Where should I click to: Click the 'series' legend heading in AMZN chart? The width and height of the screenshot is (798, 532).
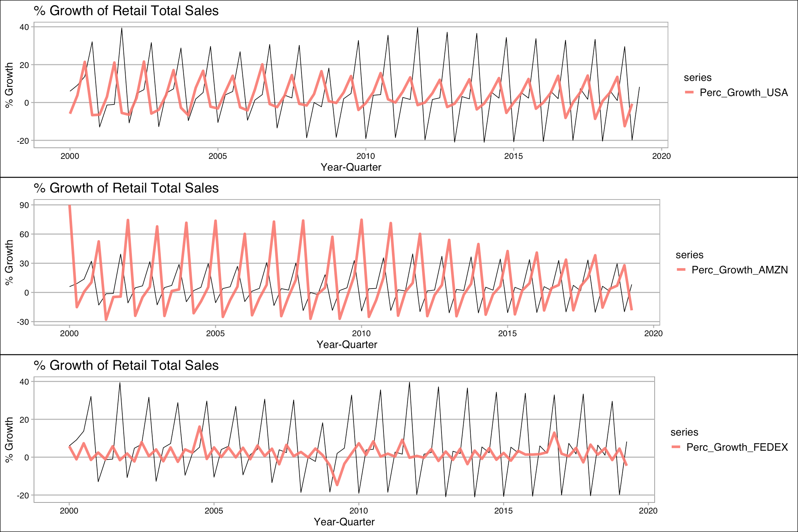(689, 255)
